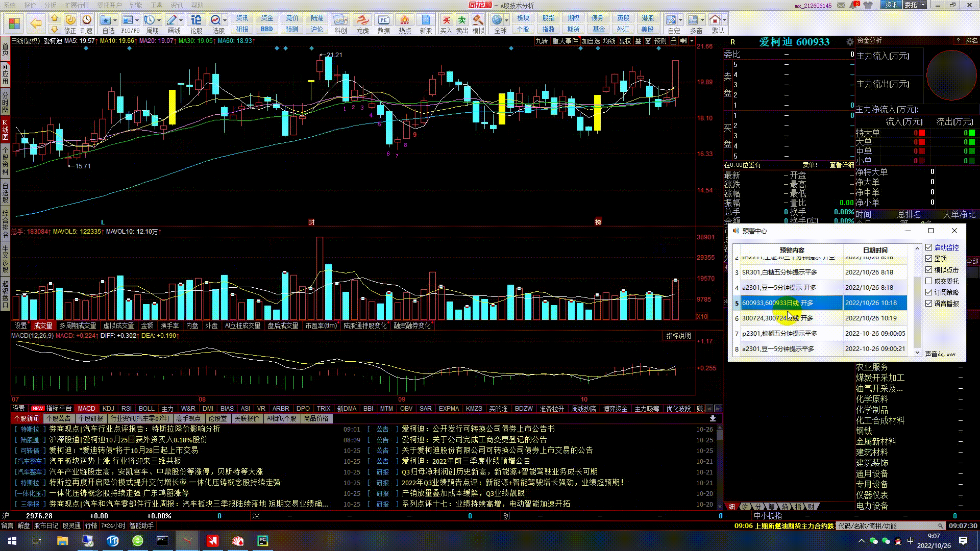Image resolution: width=980 pixels, height=551 pixels.
Task: Open the 热点 hot spots icon
Action: pyautogui.click(x=405, y=20)
